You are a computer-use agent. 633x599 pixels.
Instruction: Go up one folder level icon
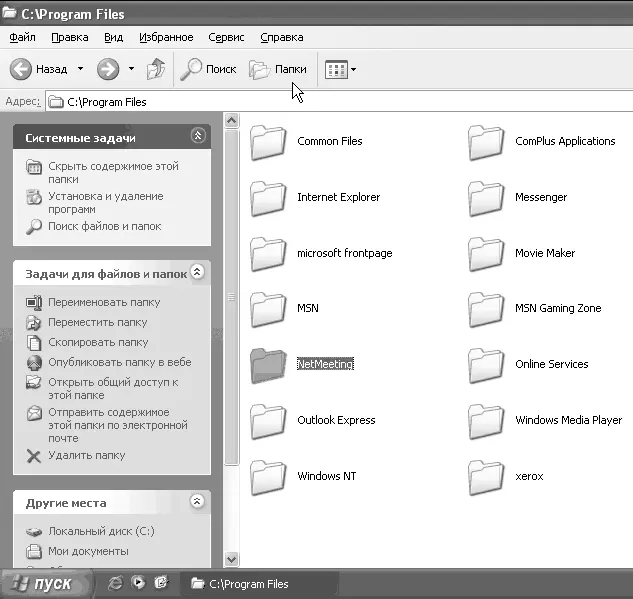pos(156,69)
